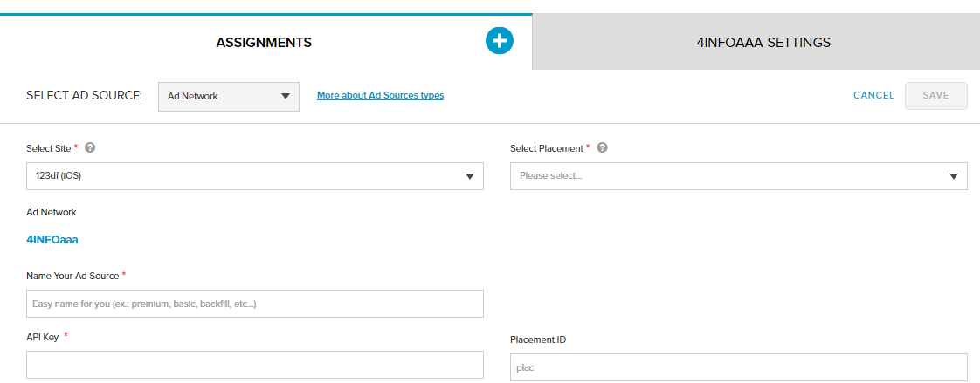This screenshot has width=980, height=383.
Task: Click the Select Ad Source label
Action: click(85, 96)
